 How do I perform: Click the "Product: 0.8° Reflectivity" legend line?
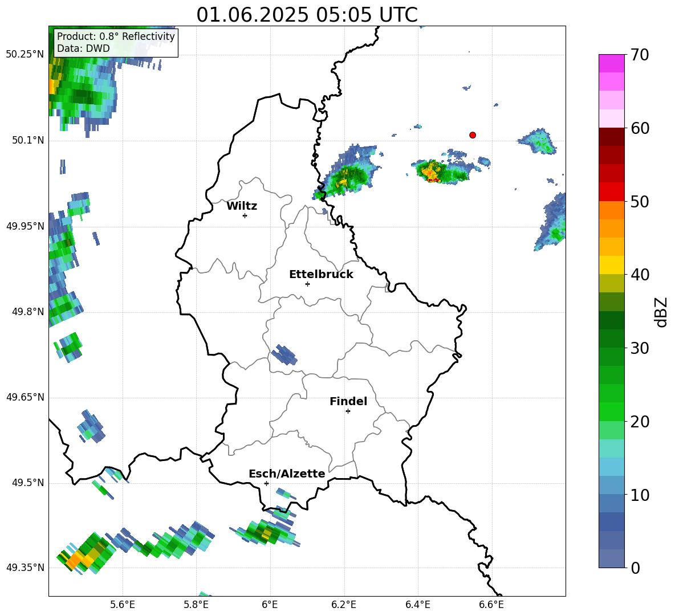(x=116, y=36)
